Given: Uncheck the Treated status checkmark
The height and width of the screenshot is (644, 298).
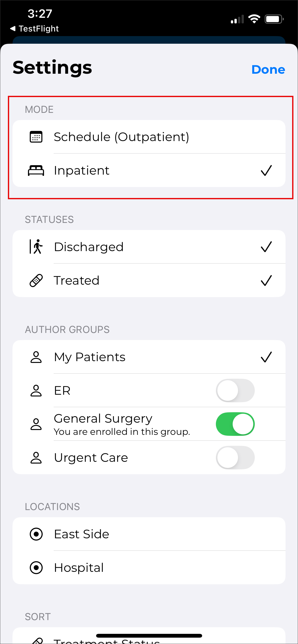Looking at the screenshot, I should click(x=266, y=281).
